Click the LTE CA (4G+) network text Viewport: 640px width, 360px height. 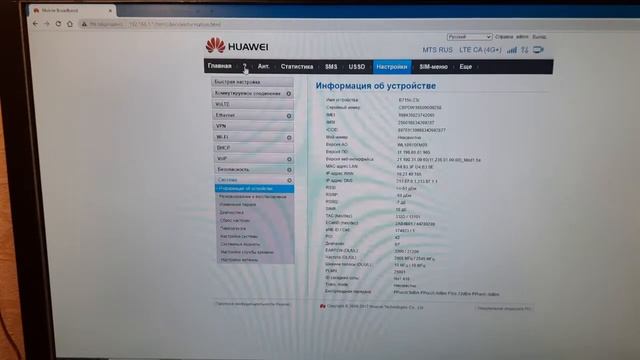point(480,50)
